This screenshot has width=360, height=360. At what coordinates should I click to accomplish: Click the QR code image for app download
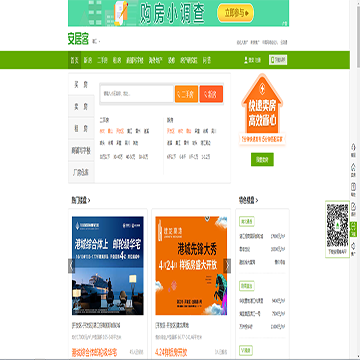337,226
